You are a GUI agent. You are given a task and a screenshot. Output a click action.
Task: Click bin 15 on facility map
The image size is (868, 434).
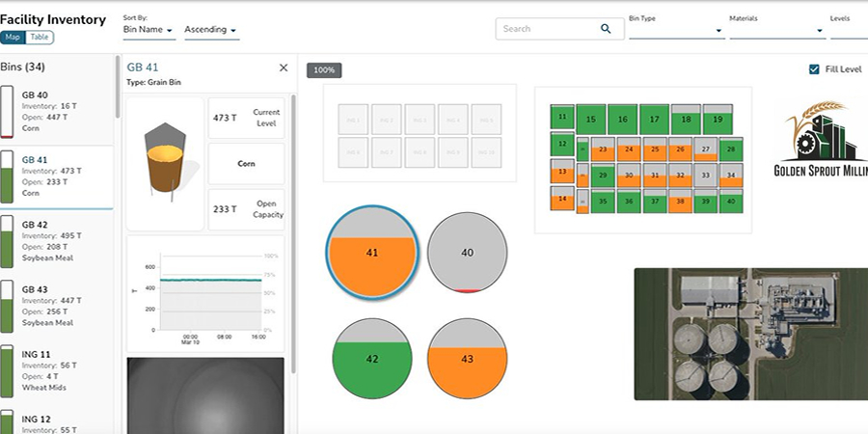591,119
